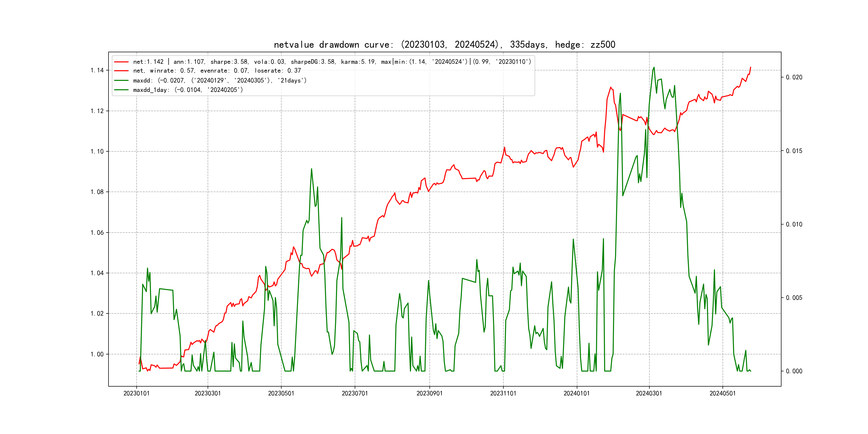This screenshot has width=868, height=434.
Task: Click the x-axis label 20230501
Action: pos(281,393)
